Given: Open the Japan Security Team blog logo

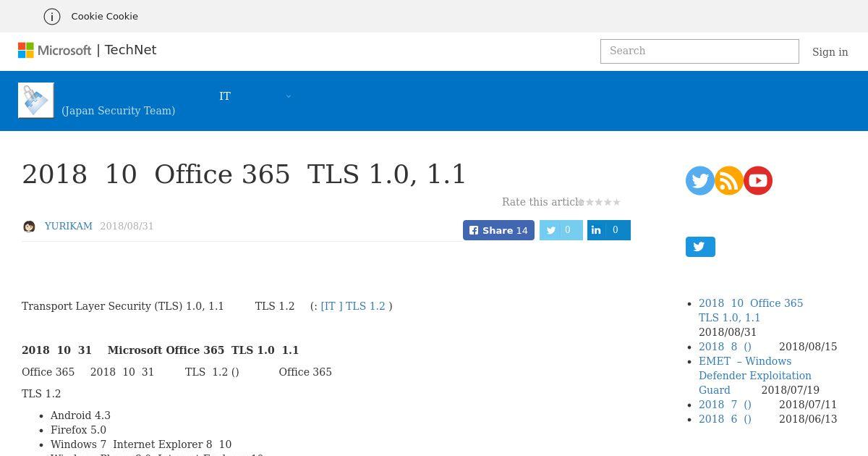Looking at the screenshot, I should 36,100.
